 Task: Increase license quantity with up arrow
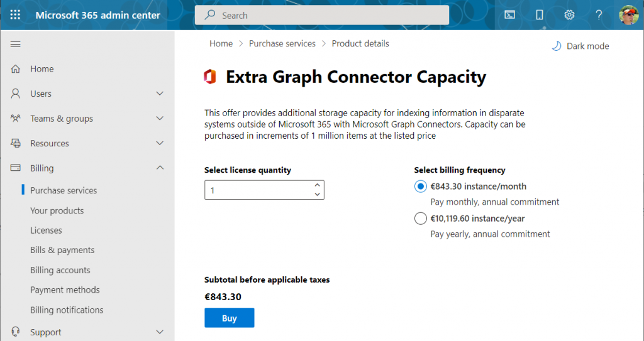tap(317, 185)
